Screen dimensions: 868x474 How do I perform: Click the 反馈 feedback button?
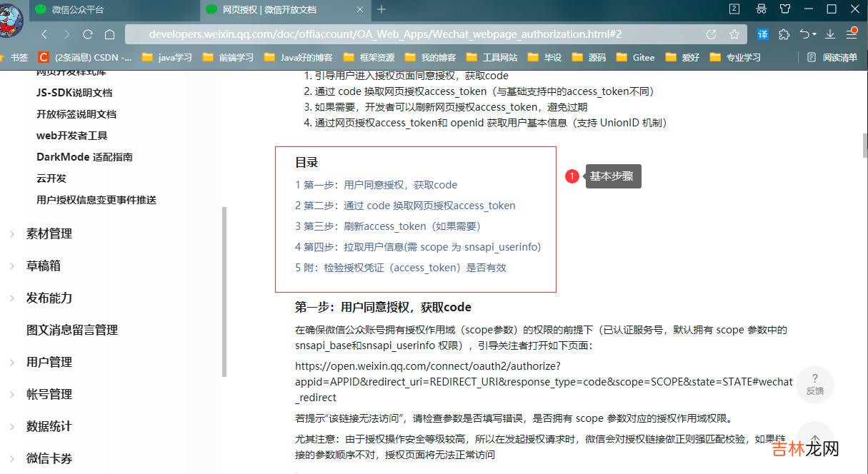pyautogui.click(x=814, y=384)
